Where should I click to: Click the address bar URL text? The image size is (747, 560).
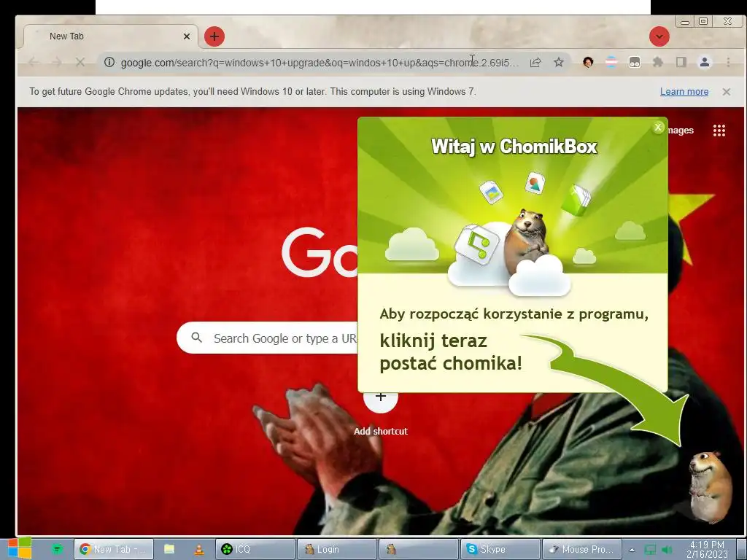pyautogui.click(x=320, y=63)
